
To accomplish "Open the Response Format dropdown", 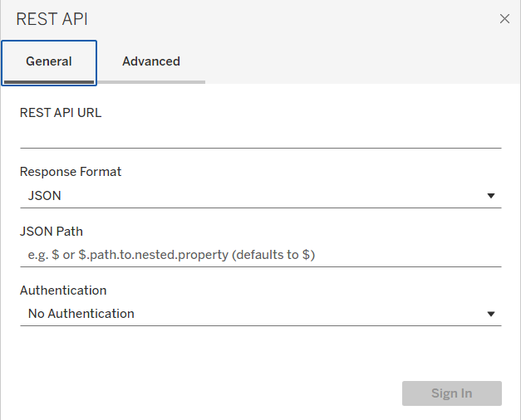I will point(260,196).
